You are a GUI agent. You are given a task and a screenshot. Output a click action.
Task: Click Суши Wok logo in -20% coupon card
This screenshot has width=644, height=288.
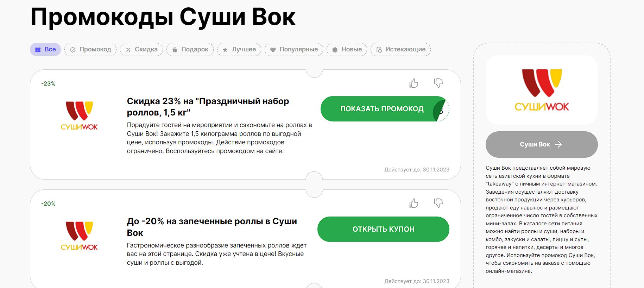[x=79, y=236]
